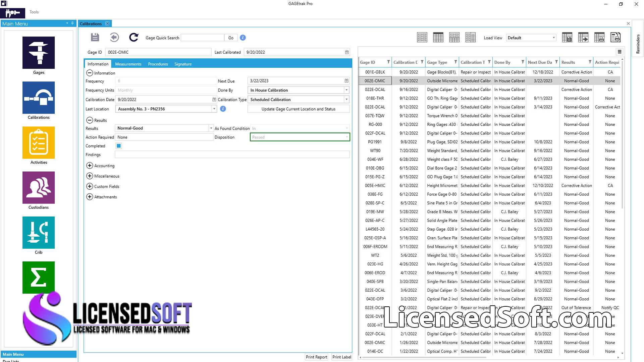Filter the Done By column

(x=523, y=62)
